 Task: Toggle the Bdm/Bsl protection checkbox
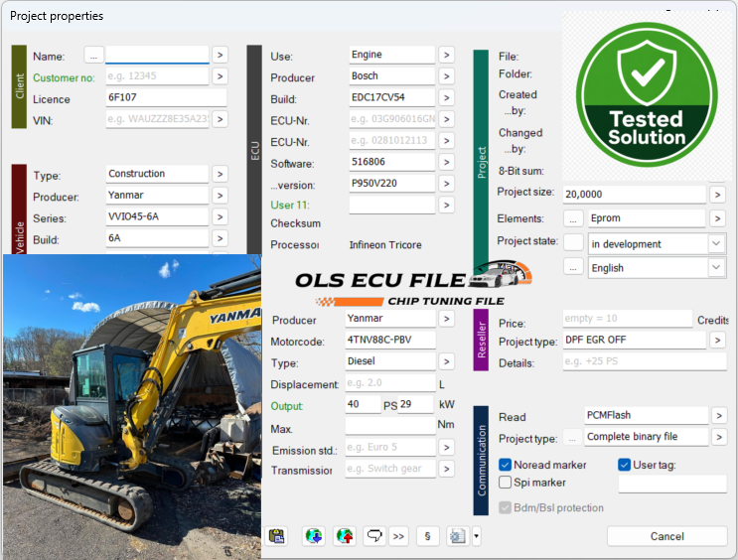(505, 507)
